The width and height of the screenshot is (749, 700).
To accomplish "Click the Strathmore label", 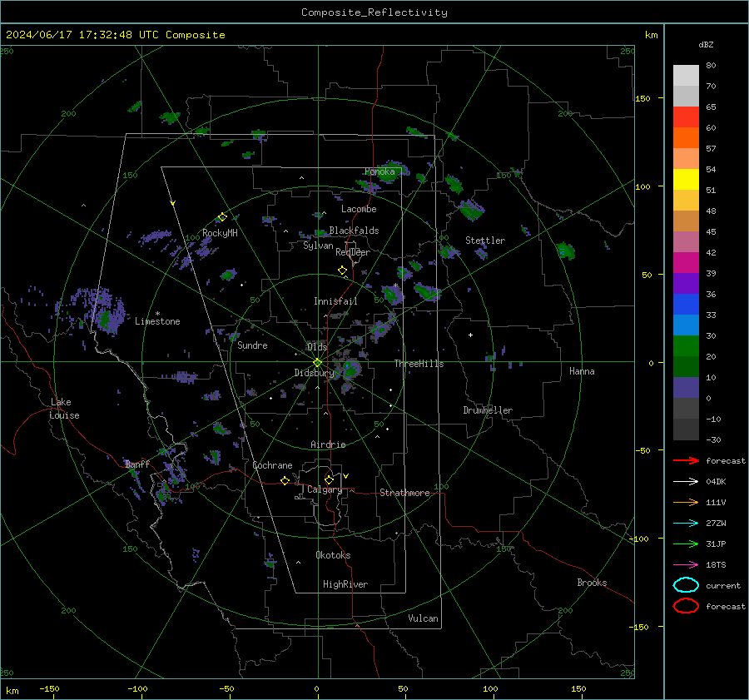I will click(x=404, y=493).
